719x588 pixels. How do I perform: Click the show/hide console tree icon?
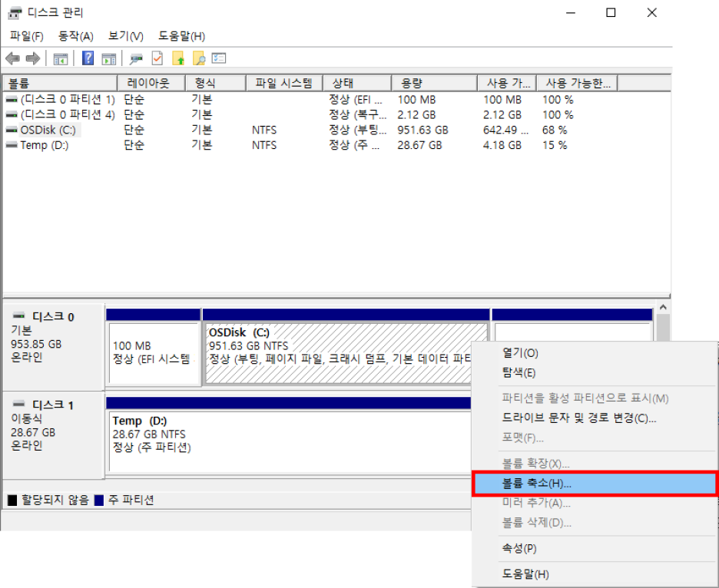click(x=61, y=58)
